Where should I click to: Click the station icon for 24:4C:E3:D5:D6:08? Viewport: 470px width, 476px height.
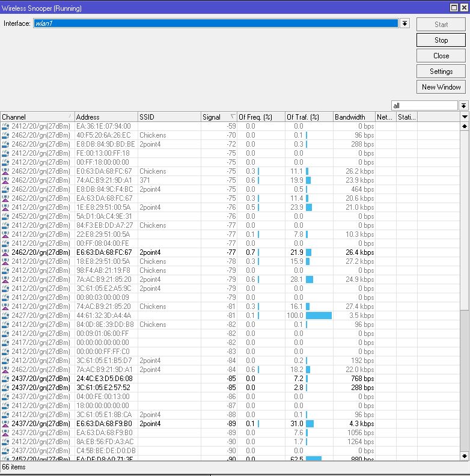pyautogui.click(x=5, y=379)
